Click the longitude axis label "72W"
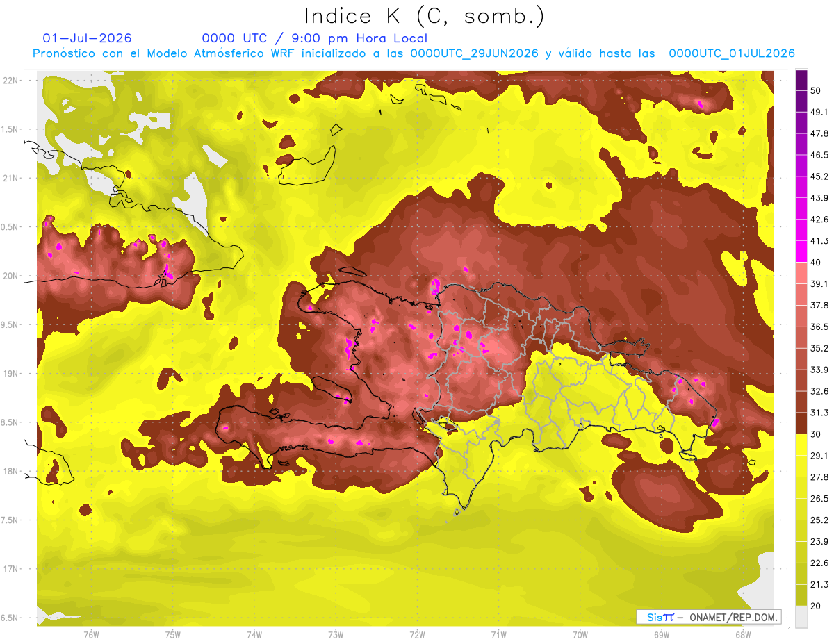834x644 pixels. (x=417, y=635)
